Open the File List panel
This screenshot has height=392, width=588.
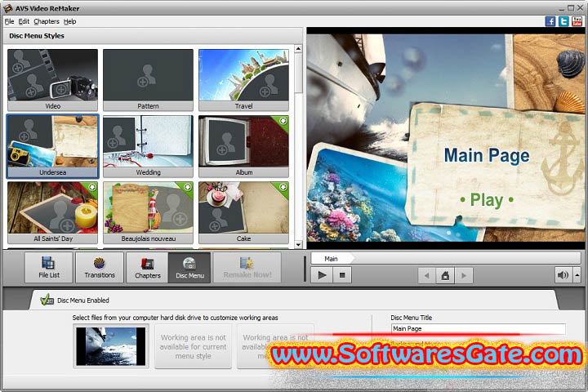pyautogui.click(x=49, y=268)
